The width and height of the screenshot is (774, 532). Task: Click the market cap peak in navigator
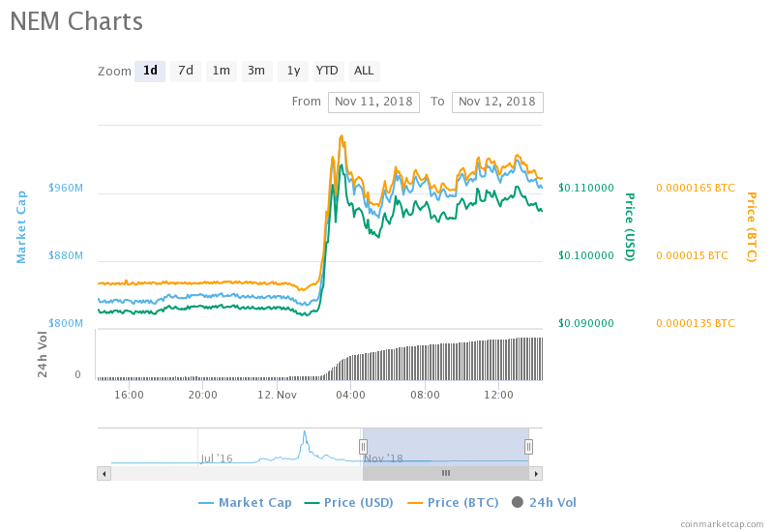tap(304, 432)
